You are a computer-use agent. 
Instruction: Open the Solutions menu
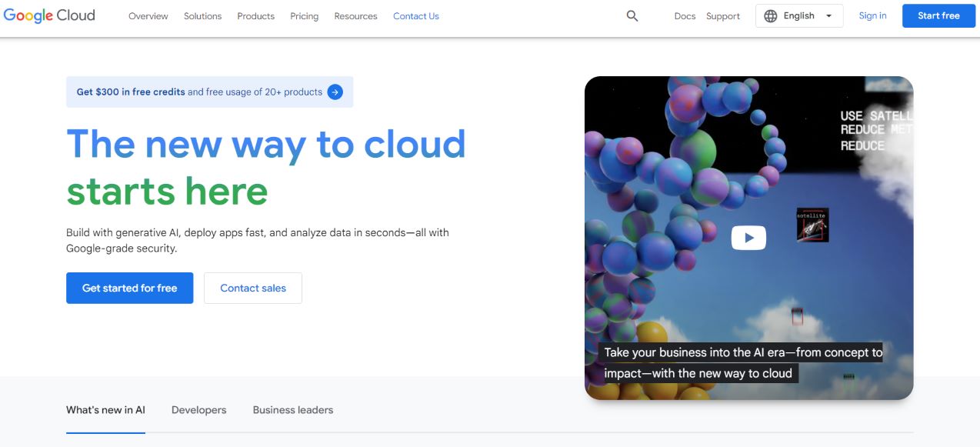[x=202, y=16]
